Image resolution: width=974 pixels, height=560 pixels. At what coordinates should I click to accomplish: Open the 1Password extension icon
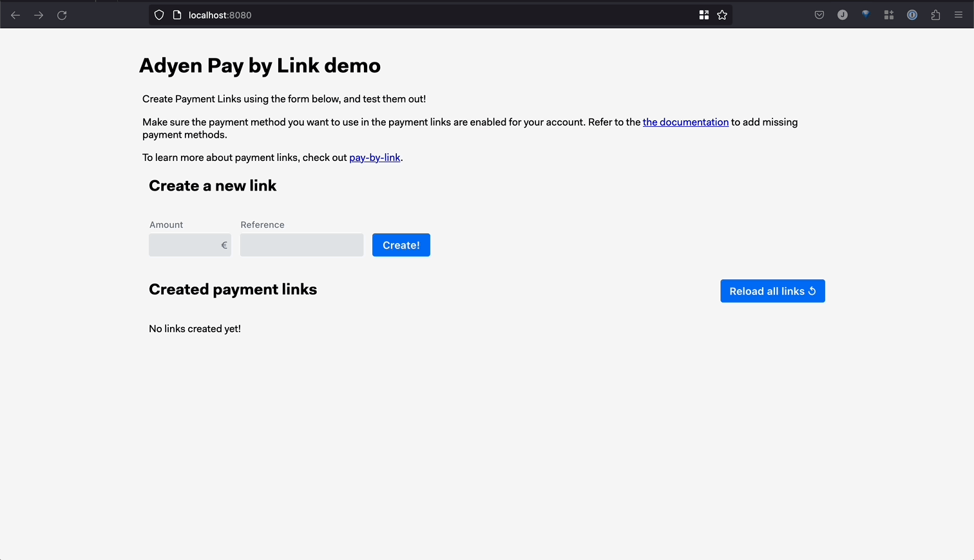click(912, 15)
